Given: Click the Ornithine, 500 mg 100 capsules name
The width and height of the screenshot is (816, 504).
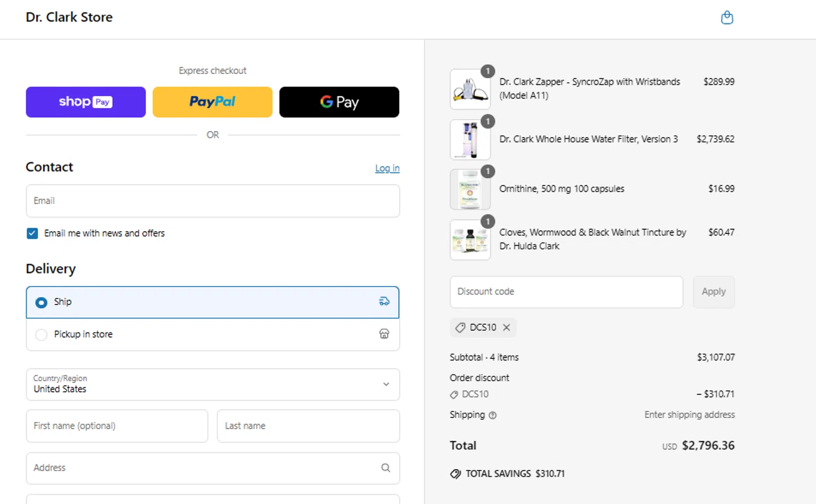Looking at the screenshot, I should click(x=561, y=189).
